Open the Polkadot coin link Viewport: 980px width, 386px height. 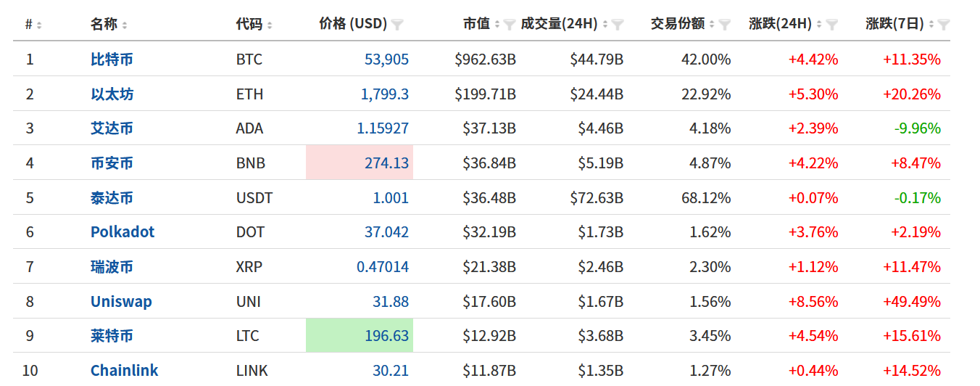[x=122, y=232]
